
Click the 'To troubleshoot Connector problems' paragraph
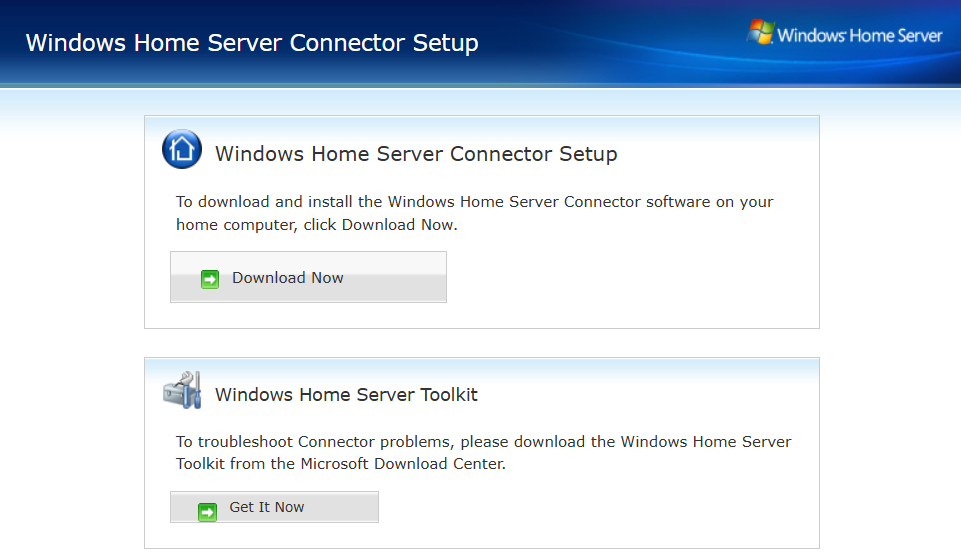[x=483, y=453]
